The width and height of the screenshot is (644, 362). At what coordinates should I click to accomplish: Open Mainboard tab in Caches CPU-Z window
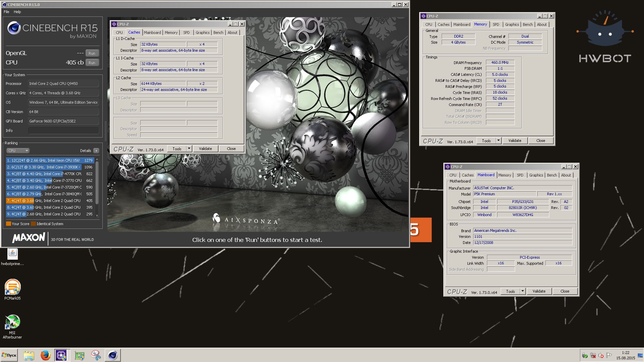[x=152, y=33]
